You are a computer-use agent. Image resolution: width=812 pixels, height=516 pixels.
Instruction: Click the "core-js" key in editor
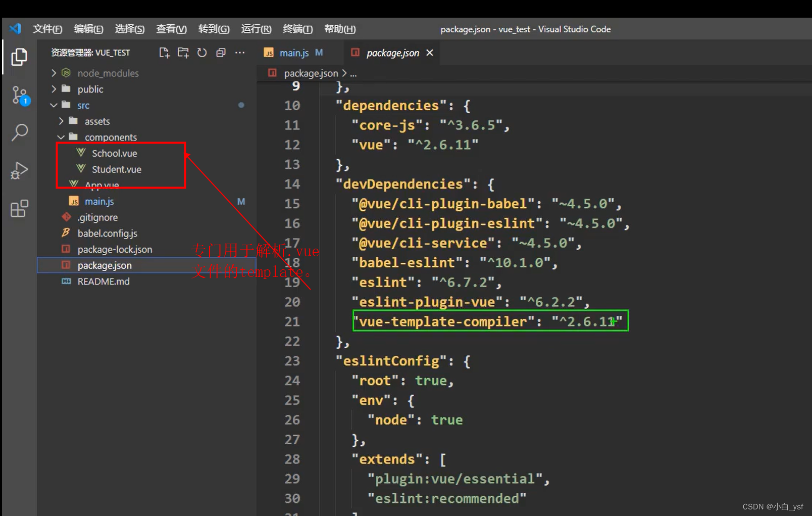pos(387,125)
